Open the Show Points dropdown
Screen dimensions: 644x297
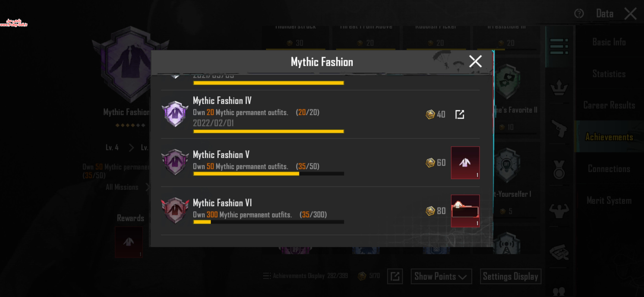point(441,276)
